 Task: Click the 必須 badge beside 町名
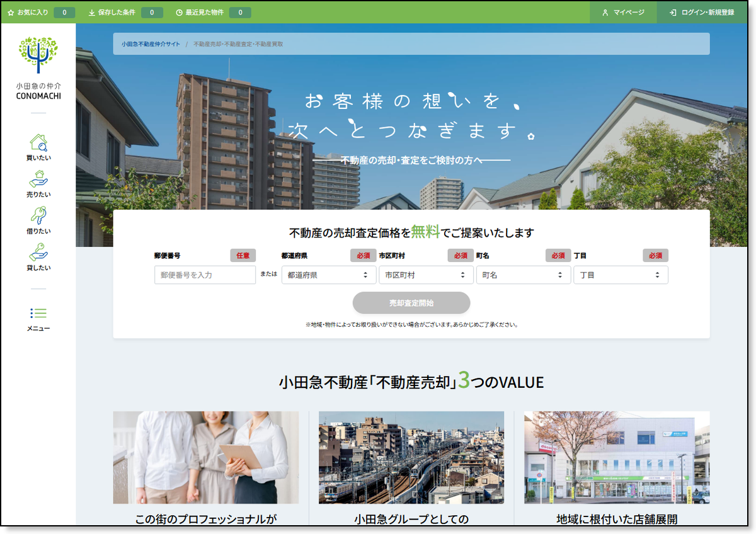click(x=558, y=256)
